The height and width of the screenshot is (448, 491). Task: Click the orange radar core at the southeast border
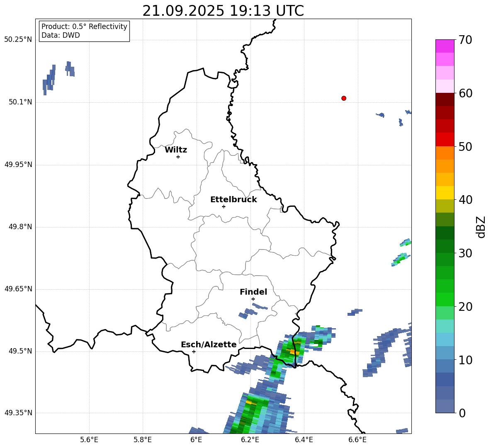point(294,352)
